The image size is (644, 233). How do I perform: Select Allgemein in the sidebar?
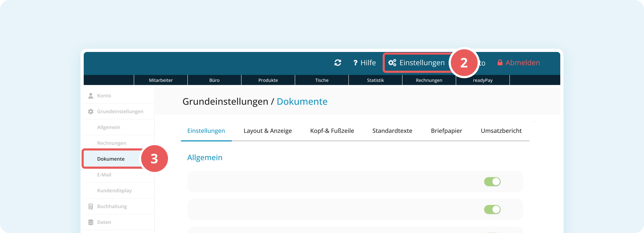click(119, 127)
